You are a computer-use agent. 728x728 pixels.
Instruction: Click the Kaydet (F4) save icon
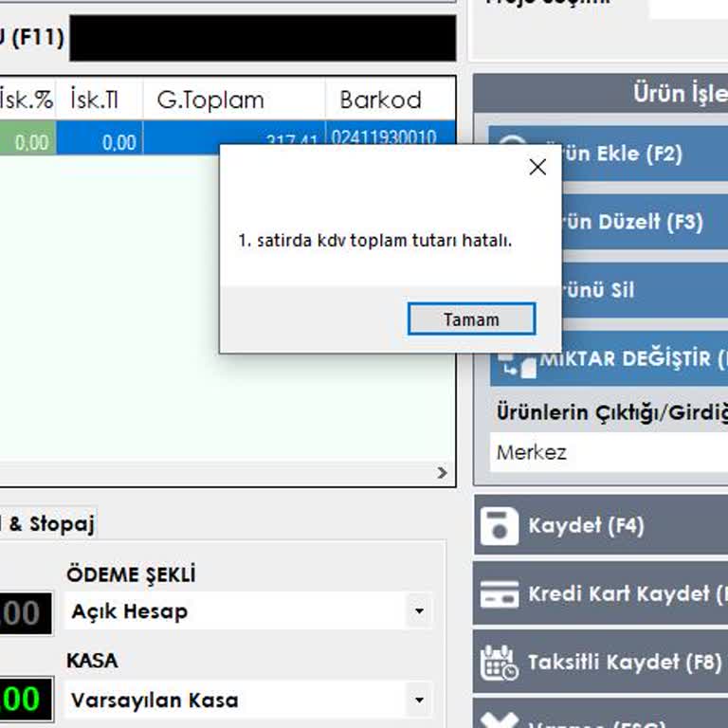(500, 525)
